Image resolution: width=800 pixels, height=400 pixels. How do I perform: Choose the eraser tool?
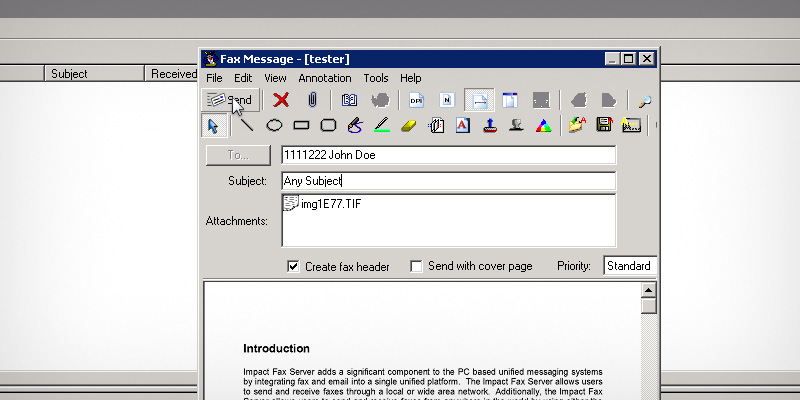point(408,126)
